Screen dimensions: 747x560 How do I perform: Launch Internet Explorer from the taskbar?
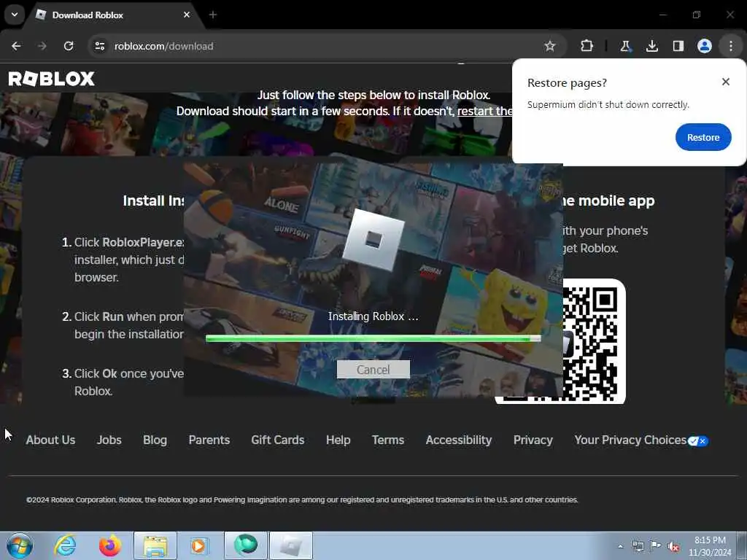click(x=65, y=545)
